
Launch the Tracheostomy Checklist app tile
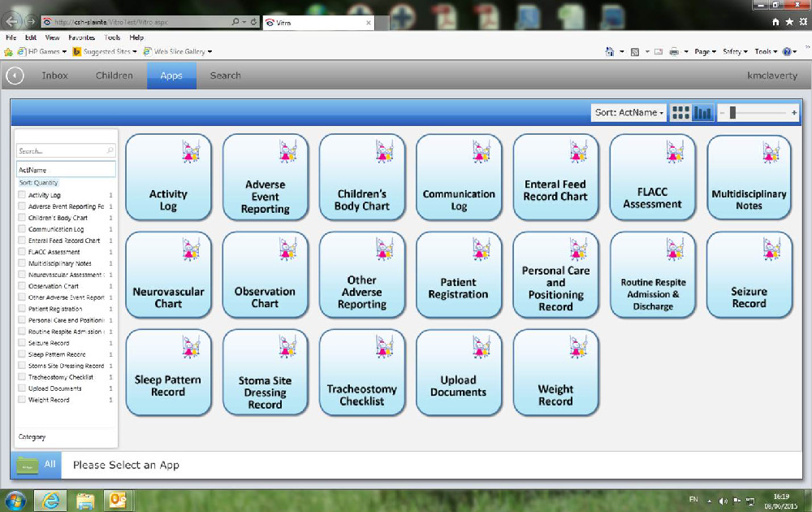(x=362, y=372)
